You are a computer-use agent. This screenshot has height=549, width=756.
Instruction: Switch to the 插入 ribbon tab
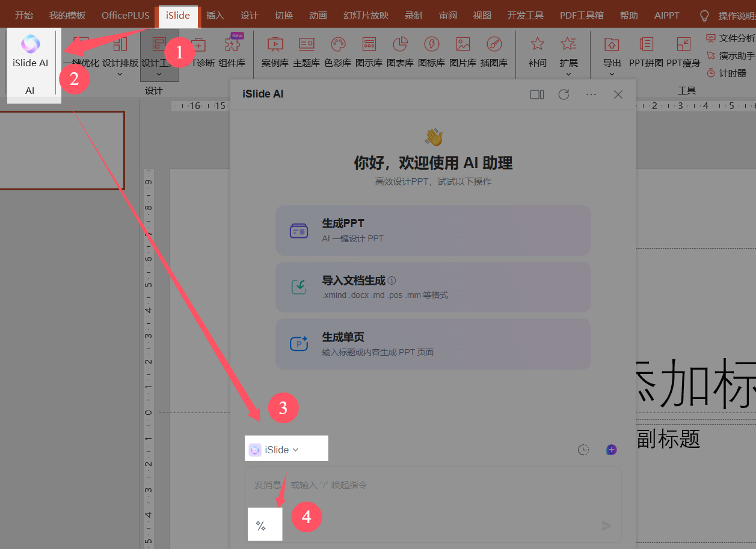[x=215, y=16]
